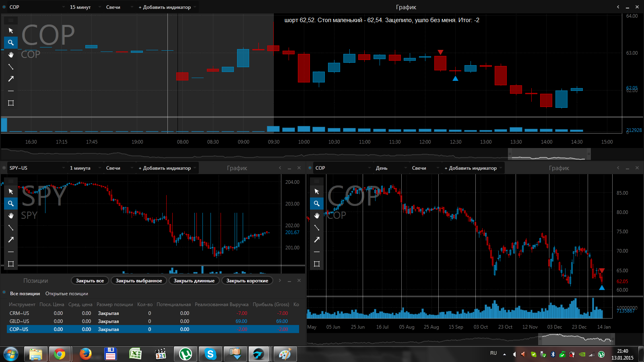Open Skype from the taskbar
This screenshot has width=644, height=362.
(210, 354)
